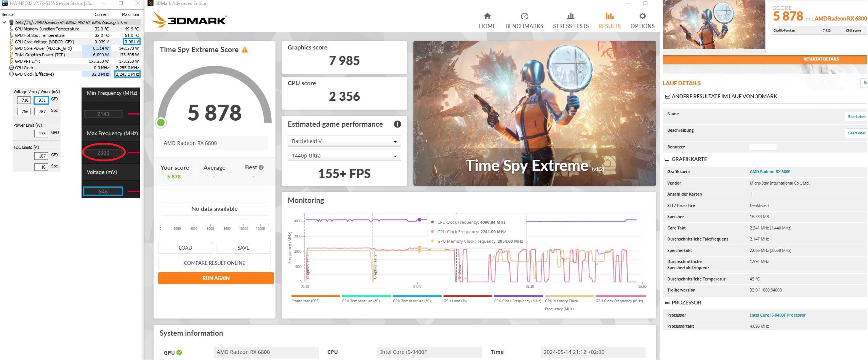Viewport: 868px width, 360px height.
Task: Click COMPARE RESULT ONLINE button
Action: pos(214,263)
